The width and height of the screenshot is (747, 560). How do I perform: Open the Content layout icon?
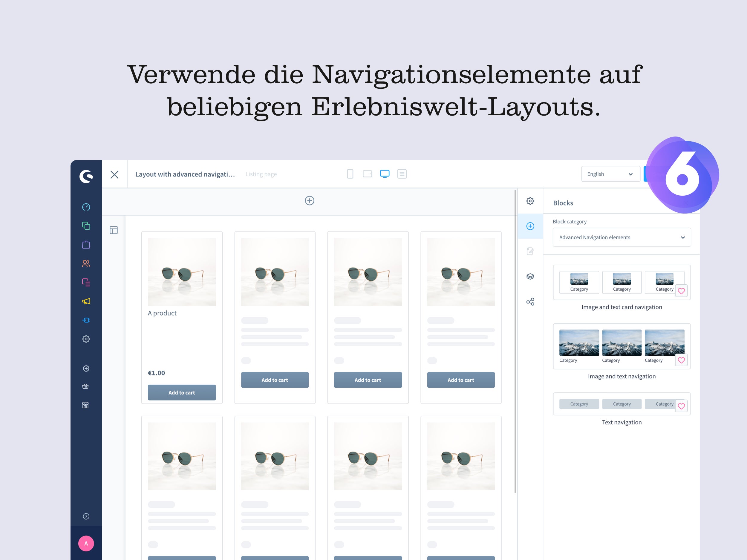[86, 283]
